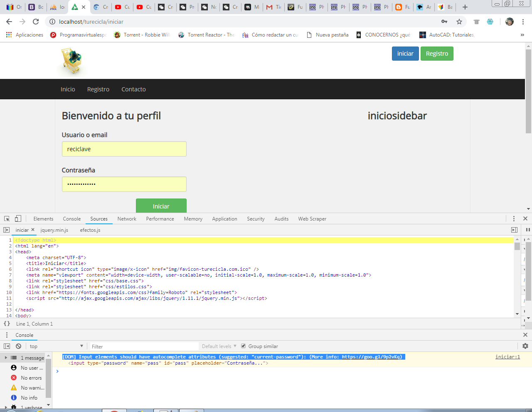Screen dimensions: 532x412
Task: Expand the 1 message tree item
Action: (6, 358)
